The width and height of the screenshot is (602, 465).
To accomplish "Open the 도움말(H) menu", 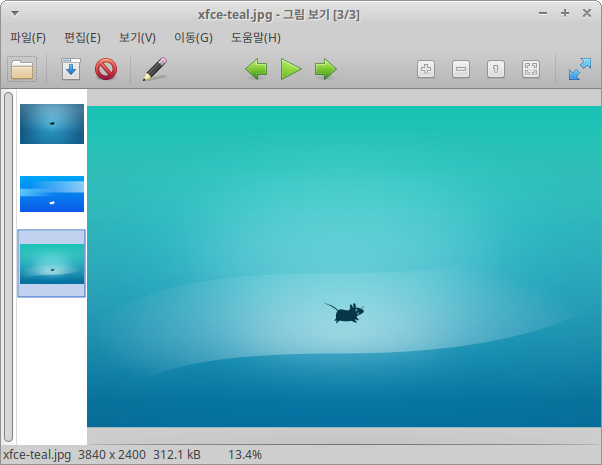I will click(256, 38).
